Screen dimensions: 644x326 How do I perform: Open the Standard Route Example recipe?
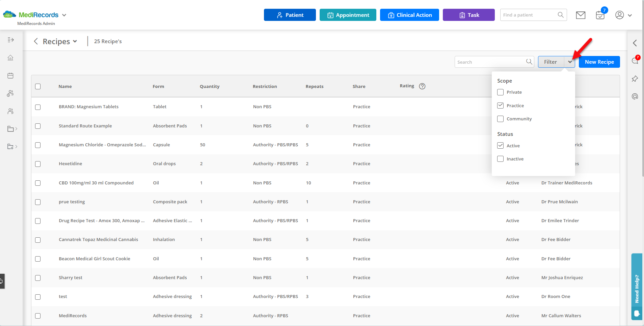pyautogui.click(x=85, y=126)
